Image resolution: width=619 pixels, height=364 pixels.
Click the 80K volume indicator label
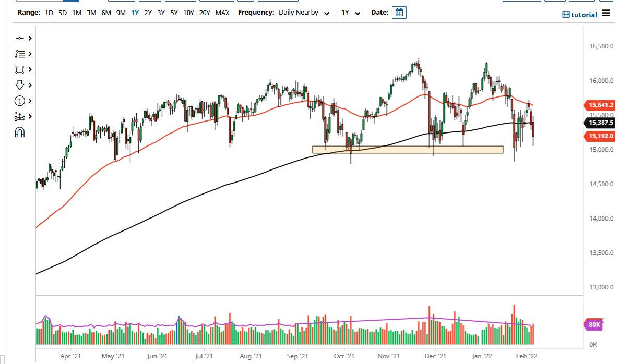[x=592, y=324]
